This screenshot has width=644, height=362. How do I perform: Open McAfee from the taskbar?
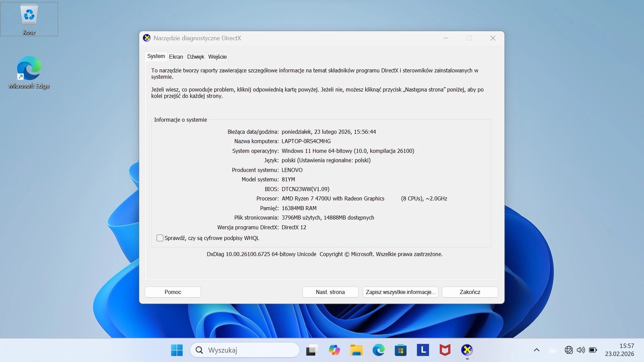tap(444, 350)
